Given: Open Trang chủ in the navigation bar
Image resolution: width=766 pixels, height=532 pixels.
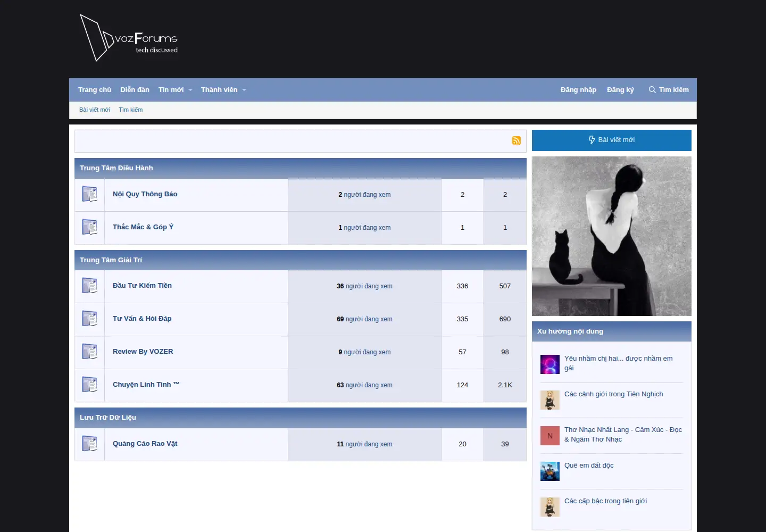Looking at the screenshot, I should (x=95, y=90).
